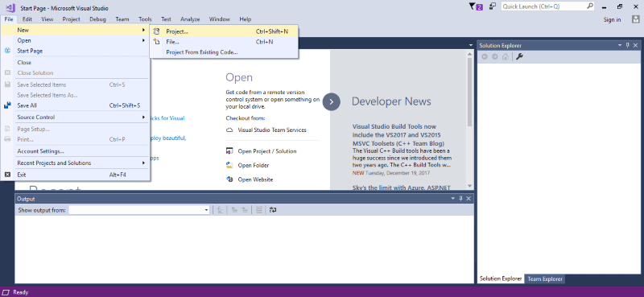Toggle Word Wrap icon in Output toolbar
Viewport: 644px width, 297px height.
pyautogui.click(x=273, y=210)
